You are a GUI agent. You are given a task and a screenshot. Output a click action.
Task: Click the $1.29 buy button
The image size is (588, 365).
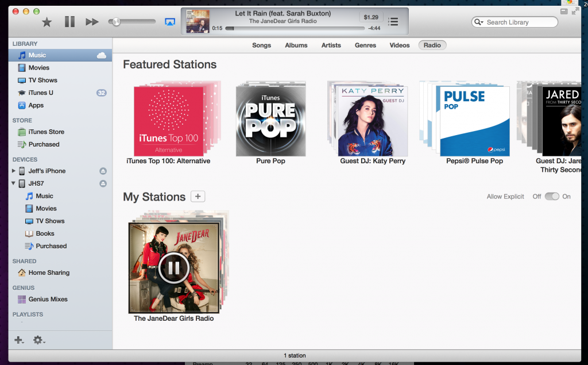(371, 17)
